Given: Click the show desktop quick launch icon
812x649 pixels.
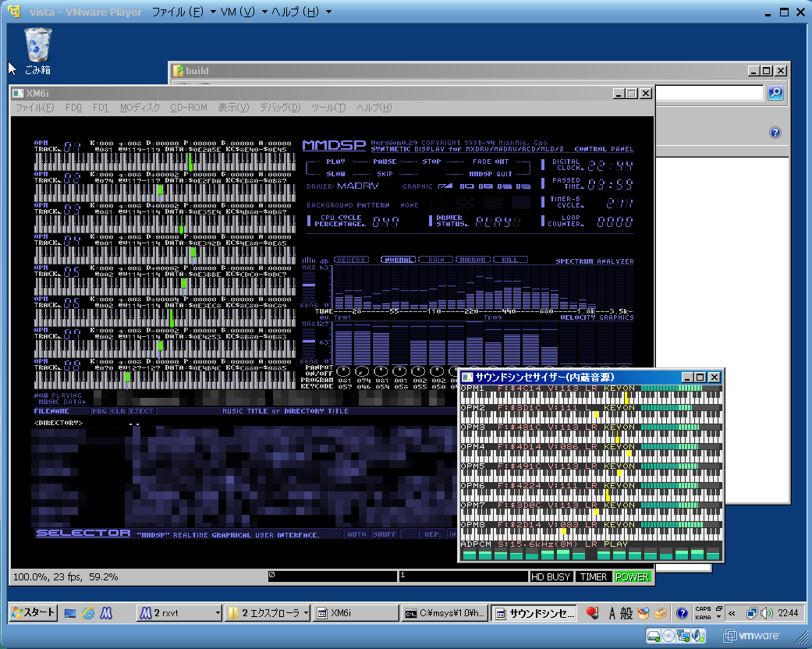Looking at the screenshot, I should (x=70, y=614).
